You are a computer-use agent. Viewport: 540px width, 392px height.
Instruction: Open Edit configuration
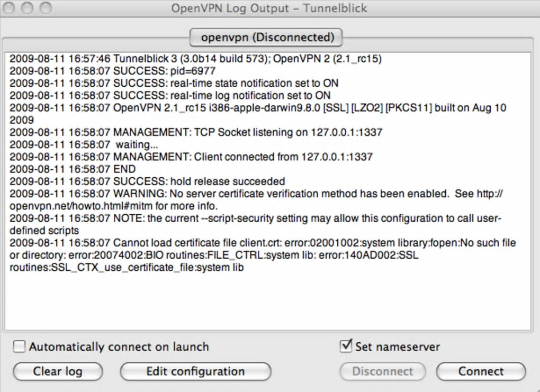[195, 371]
